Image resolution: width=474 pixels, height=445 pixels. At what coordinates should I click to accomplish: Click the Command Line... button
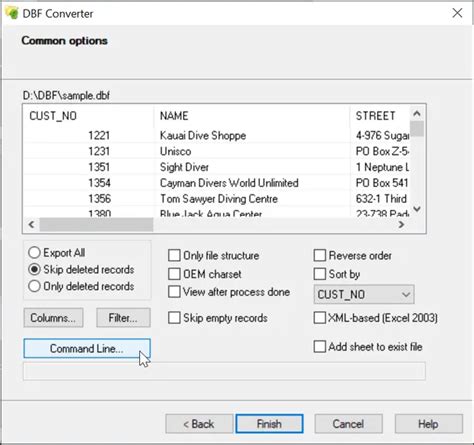pyautogui.click(x=87, y=348)
